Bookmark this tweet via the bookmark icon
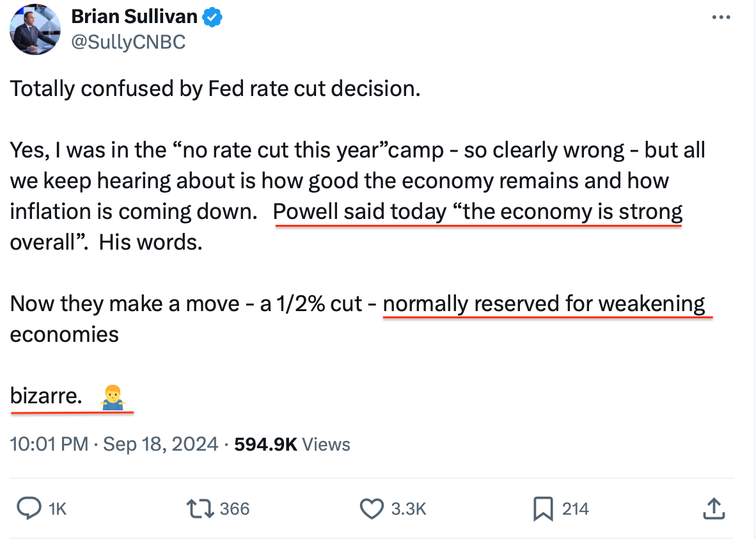Image resolution: width=756 pixels, height=539 pixels. [543, 509]
